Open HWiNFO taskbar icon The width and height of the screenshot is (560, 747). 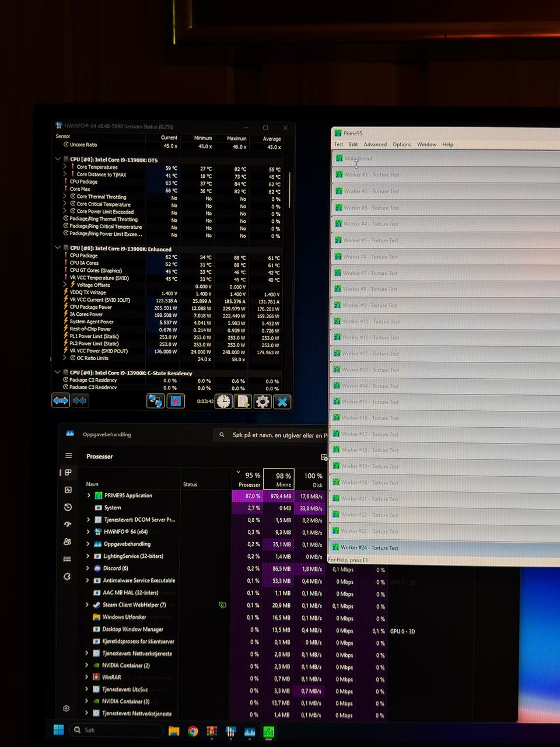click(x=231, y=731)
